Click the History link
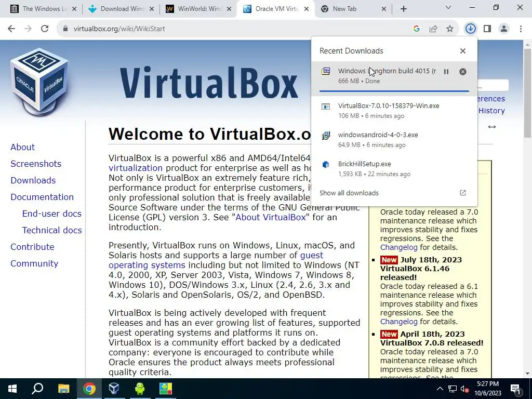The image size is (532, 399). click(491, 111)
